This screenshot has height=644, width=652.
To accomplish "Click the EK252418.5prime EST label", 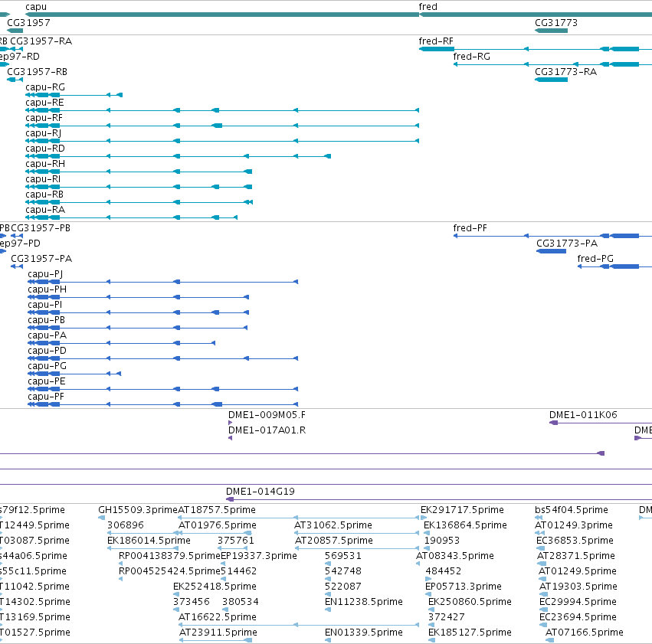I will pos(215,587).
